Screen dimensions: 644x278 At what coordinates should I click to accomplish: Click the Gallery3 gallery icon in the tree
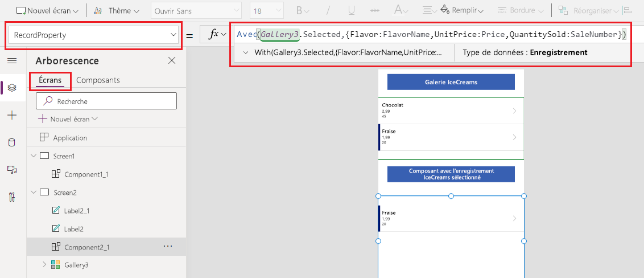tap(55, 265)
